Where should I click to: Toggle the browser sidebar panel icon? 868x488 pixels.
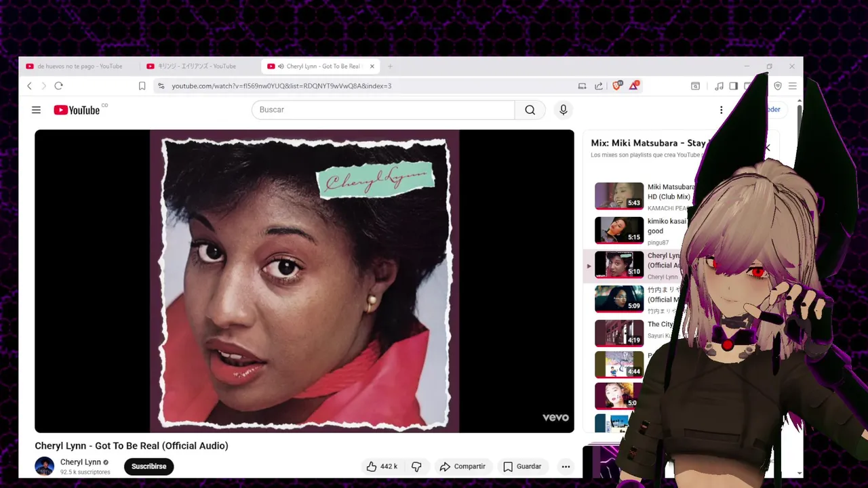tap(733, 86)
